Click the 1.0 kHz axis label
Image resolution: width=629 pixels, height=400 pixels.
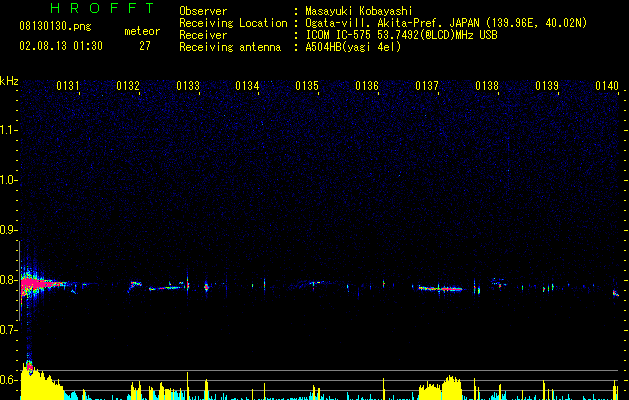9,180
